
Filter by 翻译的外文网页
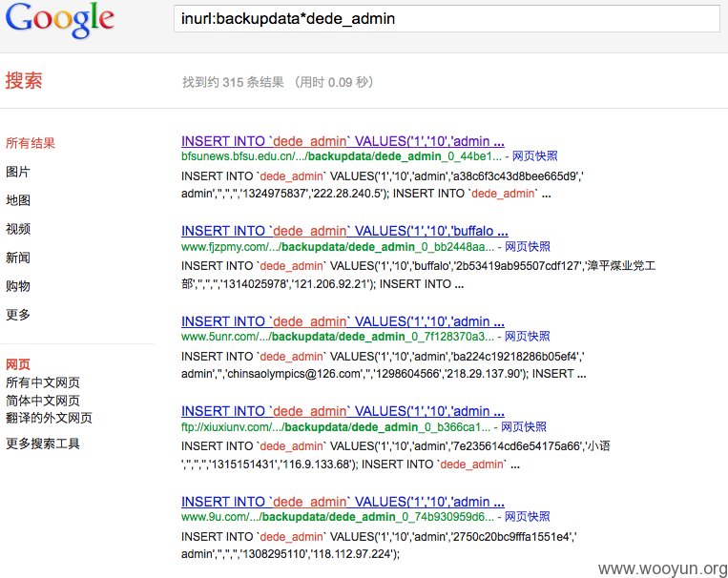point(49,418)
